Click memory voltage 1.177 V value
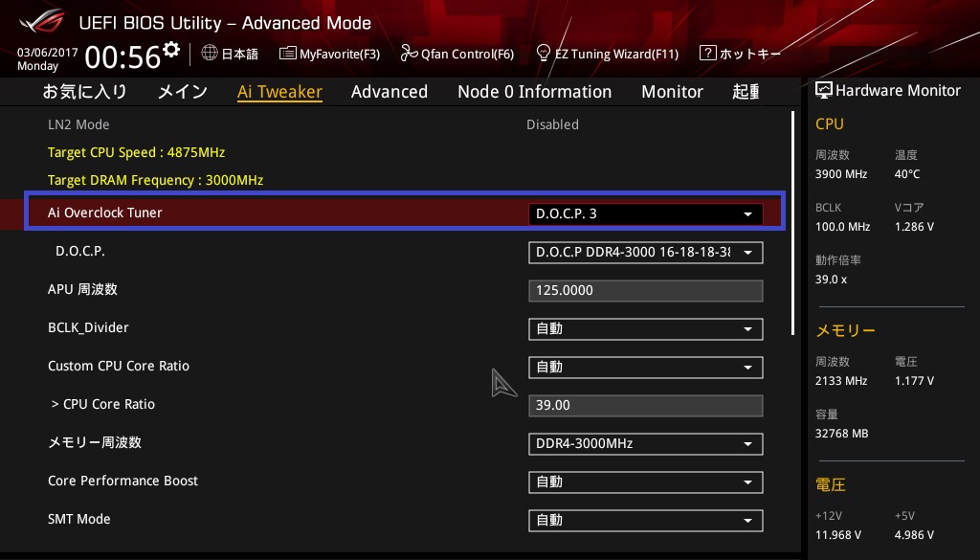980x560 pixels. tap(914, 381)
